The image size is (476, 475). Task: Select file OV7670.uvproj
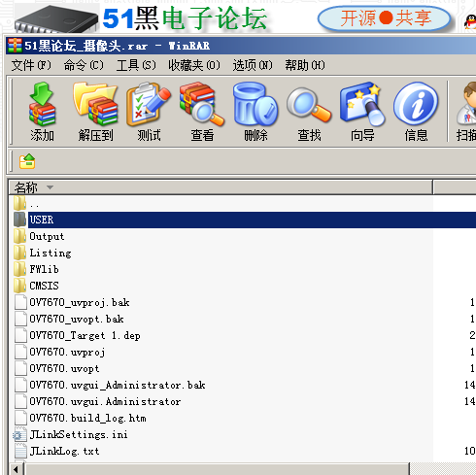point(67,352)
